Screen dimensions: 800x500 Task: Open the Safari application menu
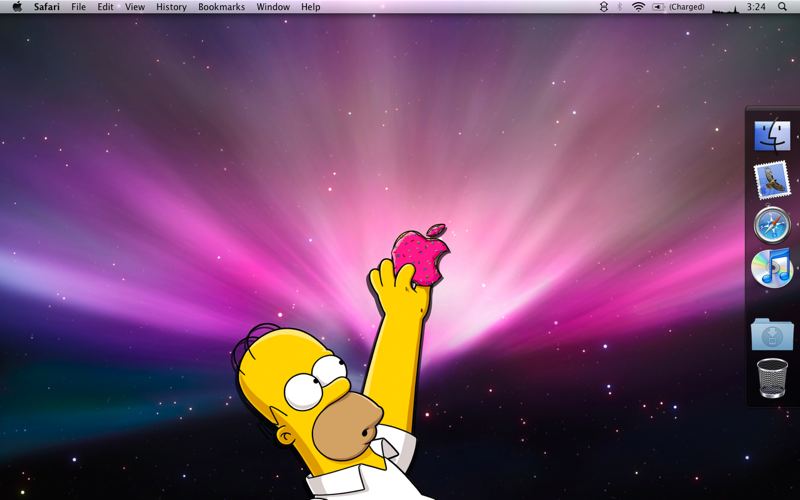click(46, 7)
